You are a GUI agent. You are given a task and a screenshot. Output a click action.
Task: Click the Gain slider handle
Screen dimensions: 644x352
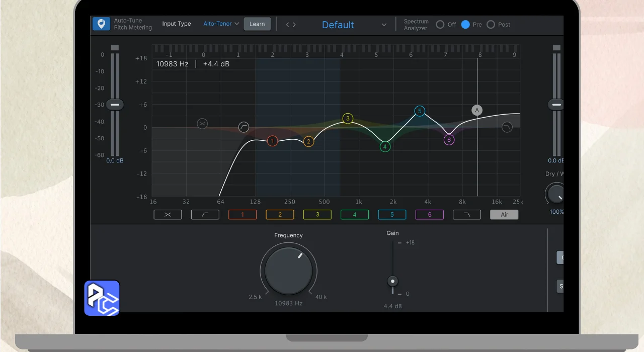click(x=393, y=282)
